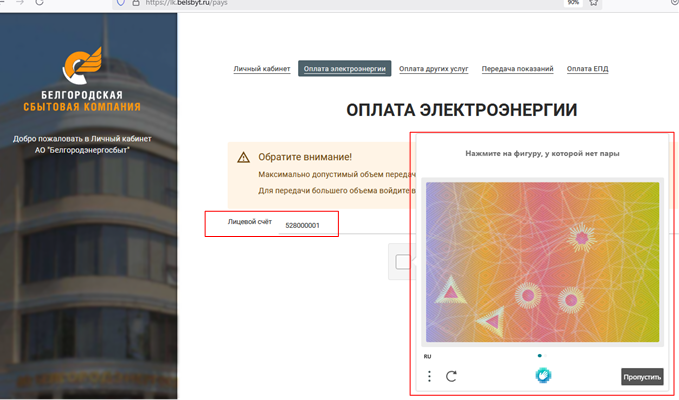Click the captcha provider logo icon

click(543, 376)
